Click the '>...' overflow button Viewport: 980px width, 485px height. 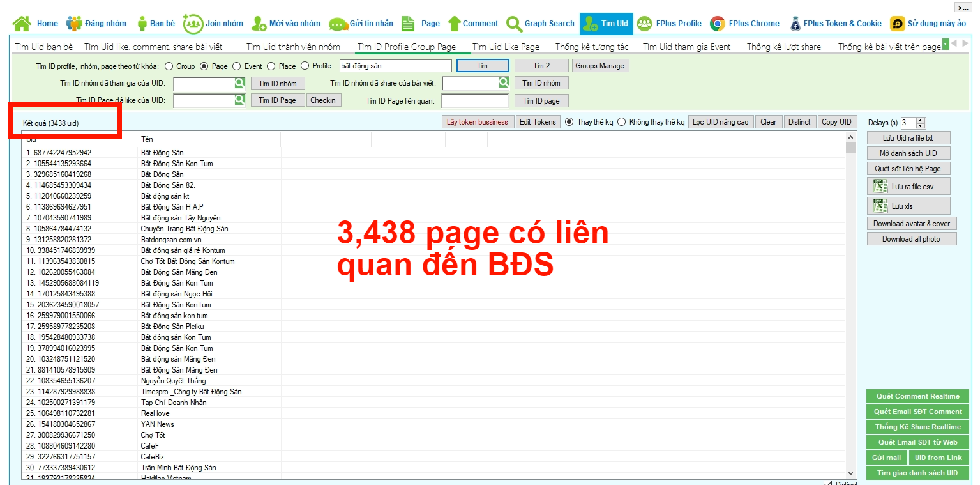pos(963,8)
